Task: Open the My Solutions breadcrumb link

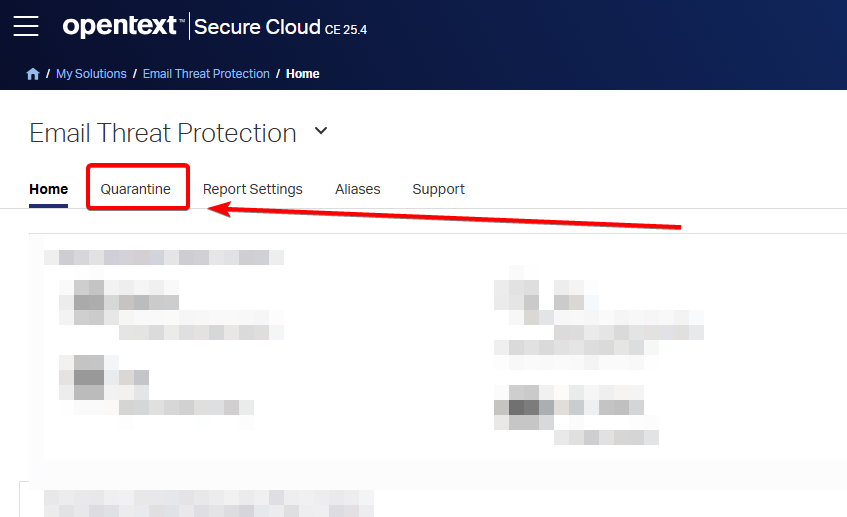Action: point(91,74)
